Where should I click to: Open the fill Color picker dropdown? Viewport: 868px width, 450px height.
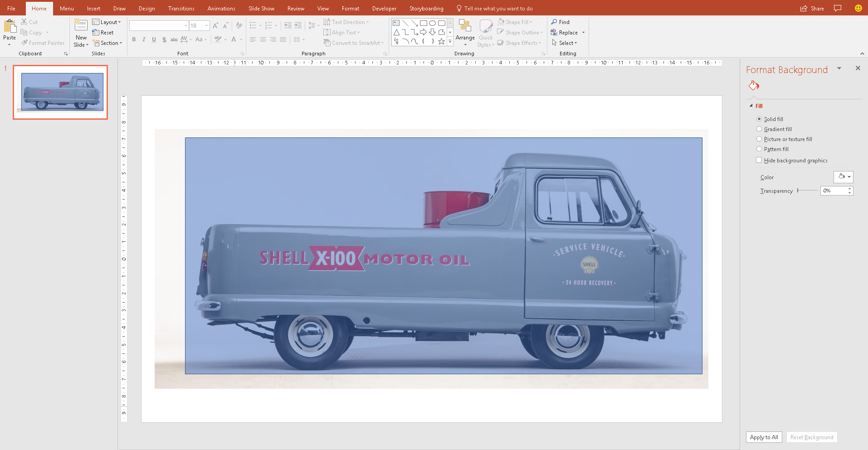tap(844, 177)
